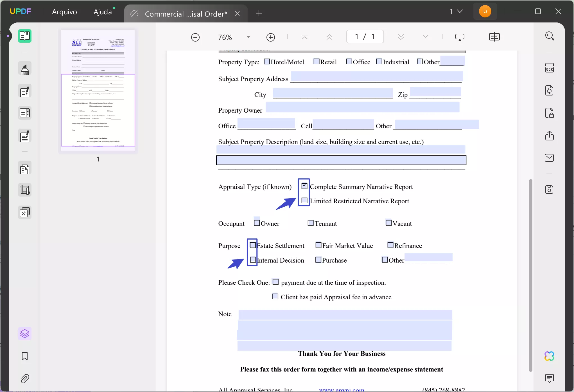Open the zoom level percentage dropdown
Screen dimensions: 574x392
[x=248, y=37]
